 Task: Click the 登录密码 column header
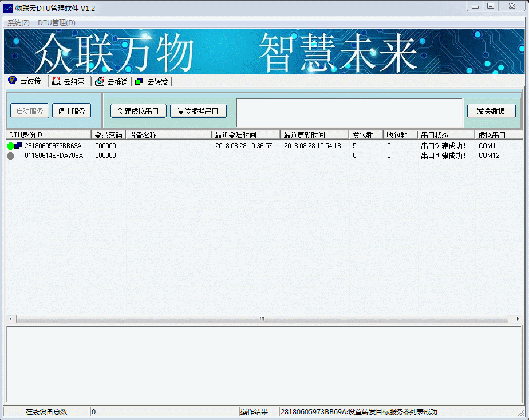(x=108, y=135)
